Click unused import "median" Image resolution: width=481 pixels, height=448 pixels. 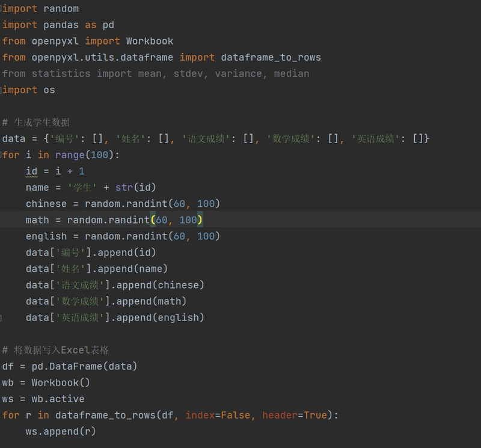tap(292, 73)
